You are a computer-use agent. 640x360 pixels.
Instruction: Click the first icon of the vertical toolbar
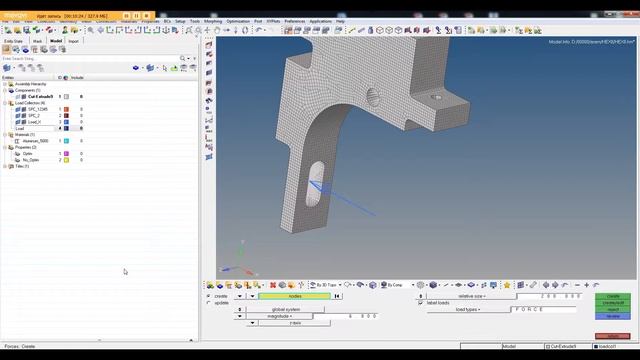[209, 44]
